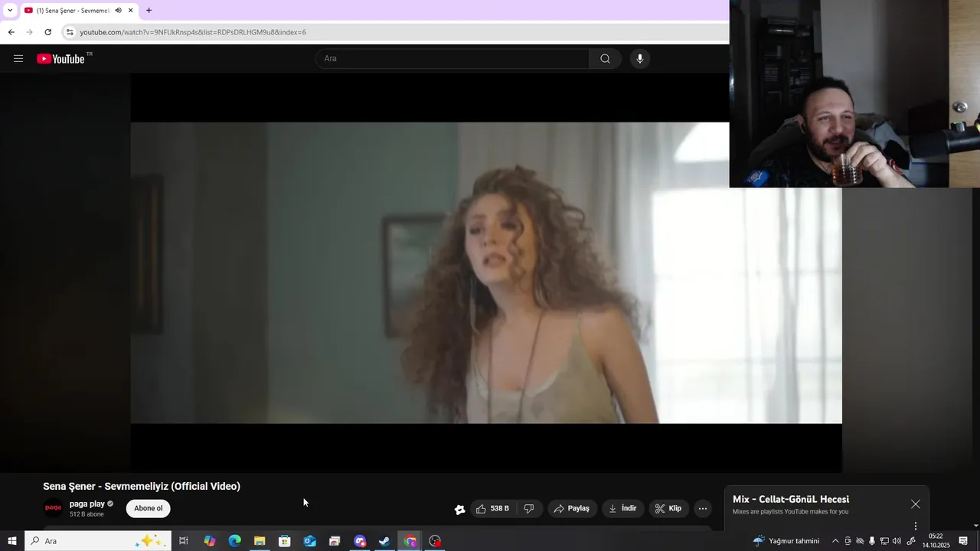This screenshot has height=551, width=980.
Task: Close the Mix playlist panel
Action: (916, 504)
